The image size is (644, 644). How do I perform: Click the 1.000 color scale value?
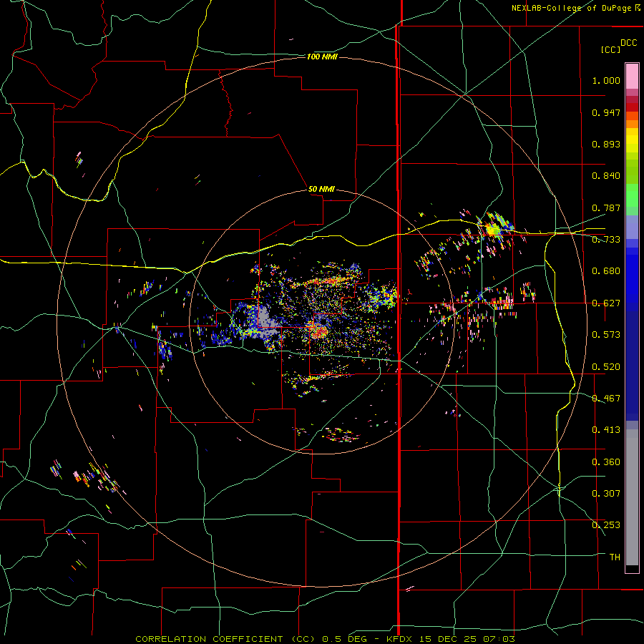click(x=606, y=80)
